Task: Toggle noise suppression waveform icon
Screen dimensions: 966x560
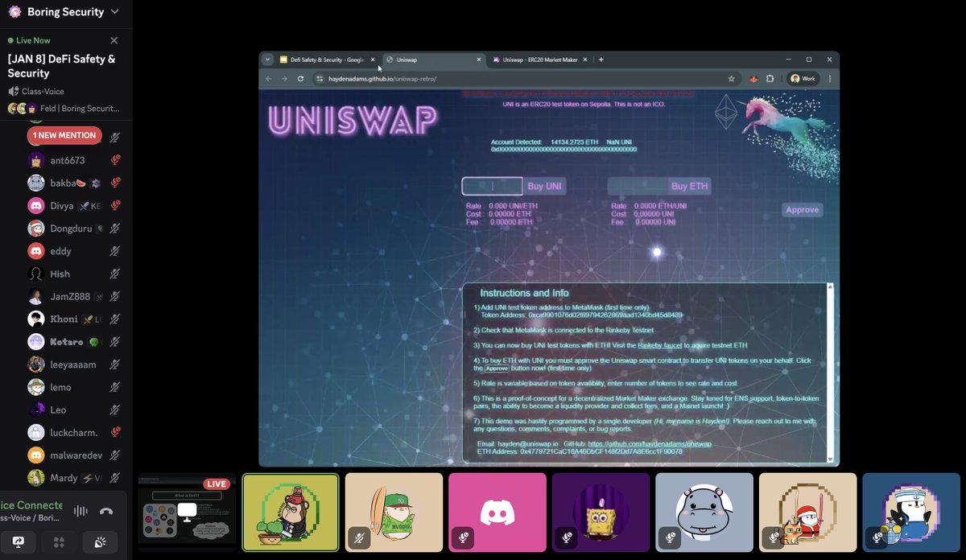Action: [80, 511]
